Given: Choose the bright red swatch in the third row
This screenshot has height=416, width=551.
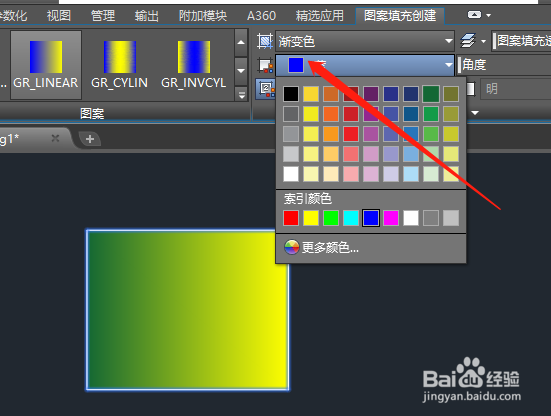Looking at the screenshot, I should (x=351, y=134).
